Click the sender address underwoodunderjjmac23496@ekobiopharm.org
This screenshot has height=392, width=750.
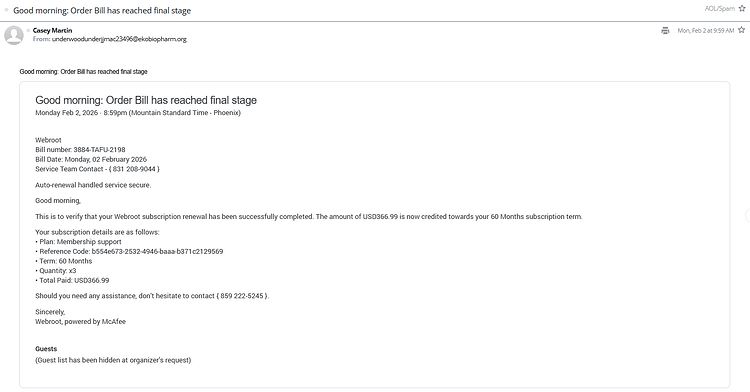tap(119, 39)
